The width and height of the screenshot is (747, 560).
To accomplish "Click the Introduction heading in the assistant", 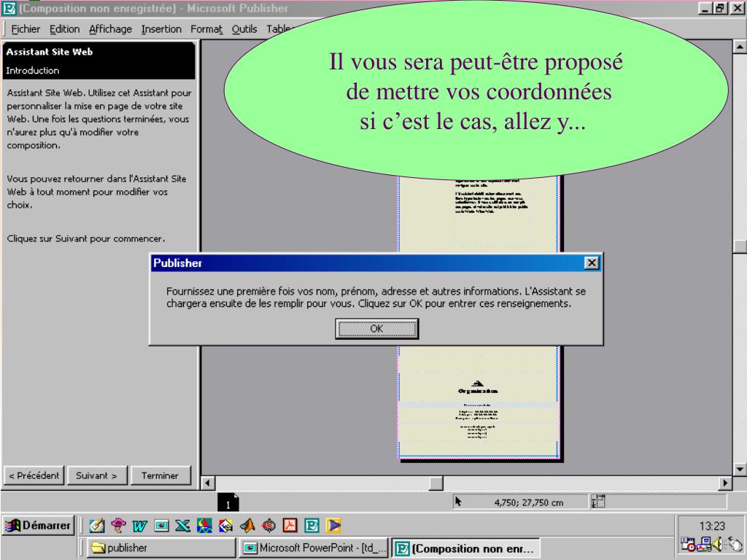I will 32,71.
